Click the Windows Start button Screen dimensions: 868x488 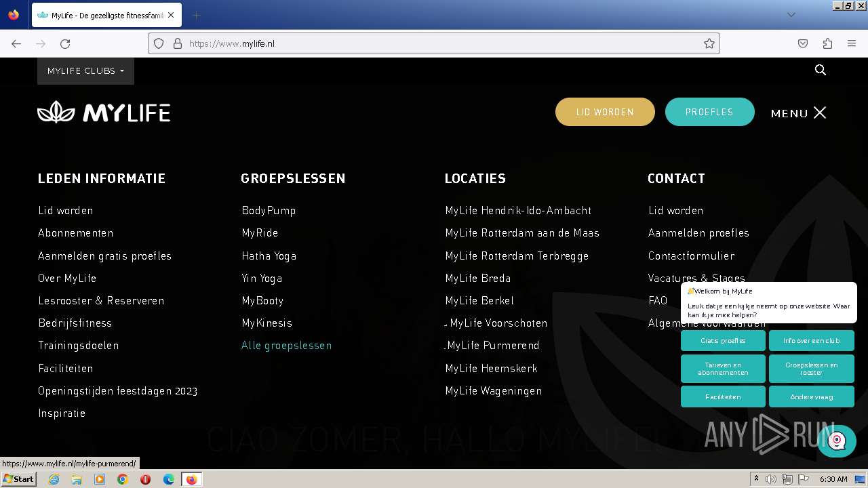coord(18,479)
